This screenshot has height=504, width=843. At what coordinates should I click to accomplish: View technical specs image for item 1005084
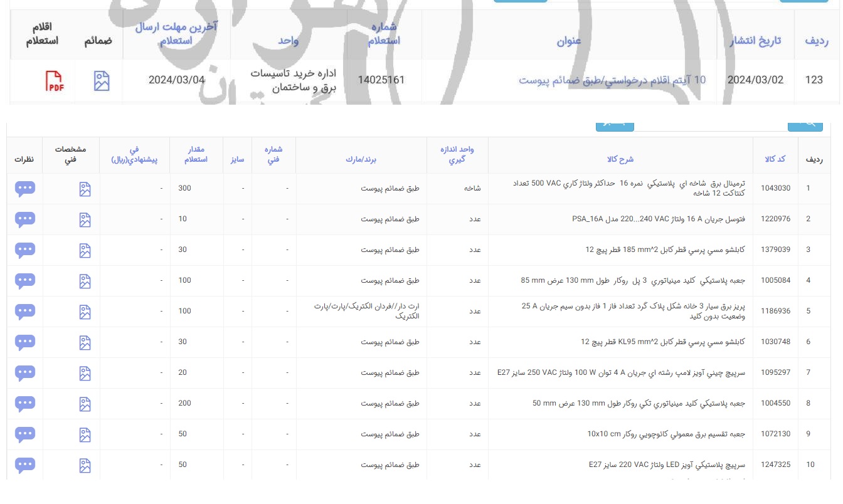[x=85, y=281]
